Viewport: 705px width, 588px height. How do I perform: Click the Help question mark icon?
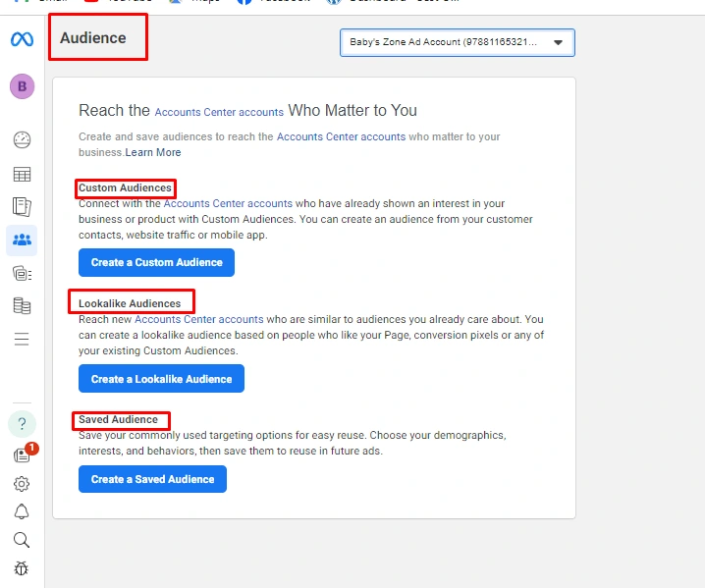pyautogui.click(x=22, y=423)
